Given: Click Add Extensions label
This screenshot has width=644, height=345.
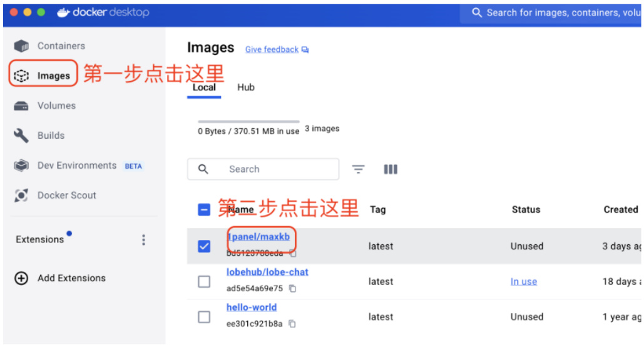Looking at the screenshot, I should [x=71, y=278].
